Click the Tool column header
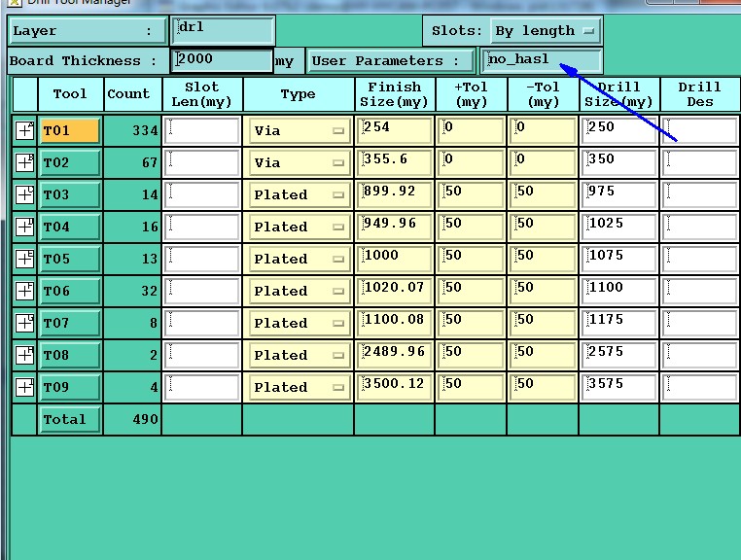 click(x=70, y=94)
